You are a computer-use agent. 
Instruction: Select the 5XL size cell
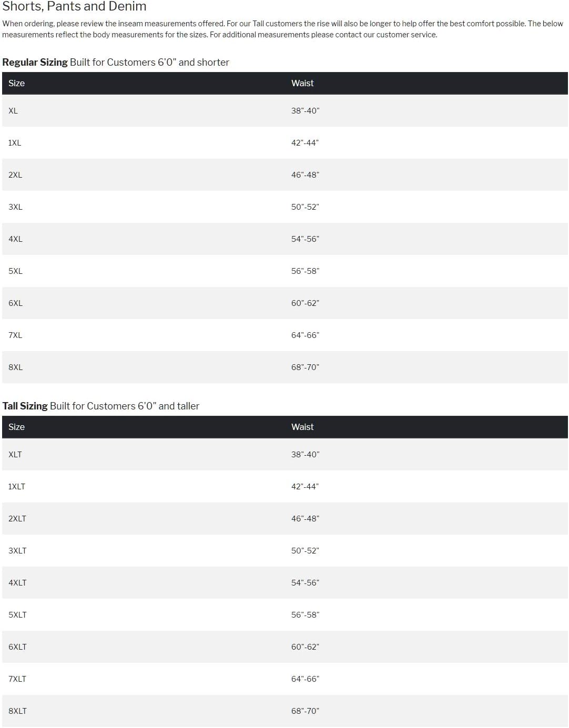[x=15, y=271]
